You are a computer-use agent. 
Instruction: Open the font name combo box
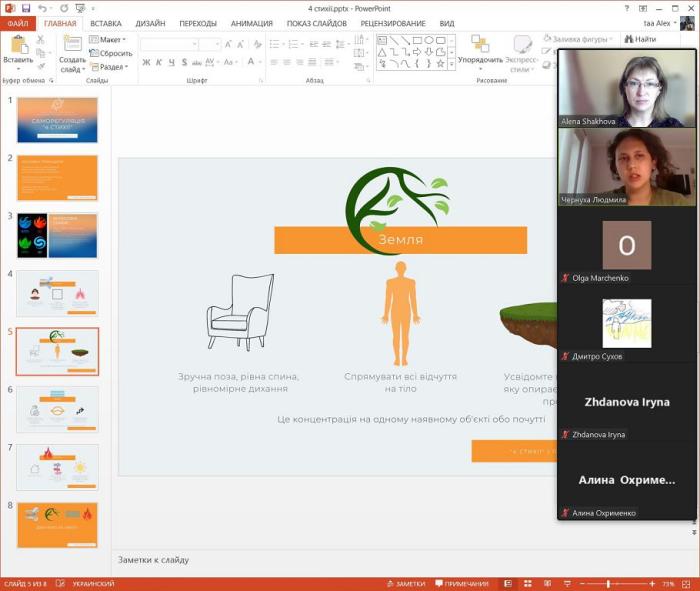pos(168,44)
